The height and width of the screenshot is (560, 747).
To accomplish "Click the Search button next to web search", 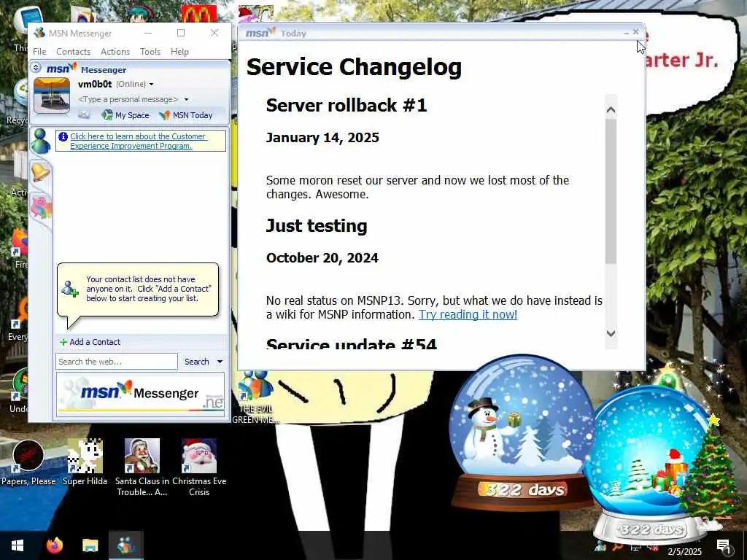I will 197,362.
